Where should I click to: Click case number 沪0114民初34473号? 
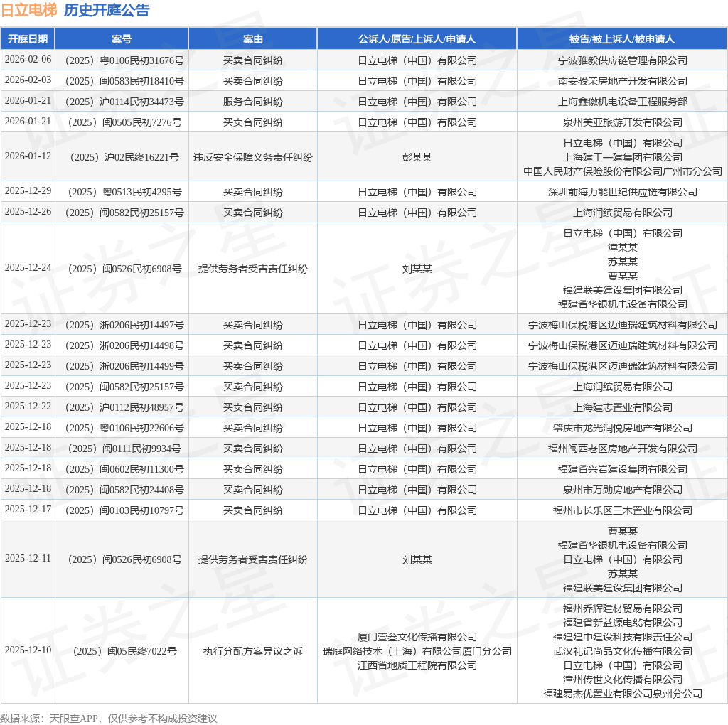click(x=141, y=102)
